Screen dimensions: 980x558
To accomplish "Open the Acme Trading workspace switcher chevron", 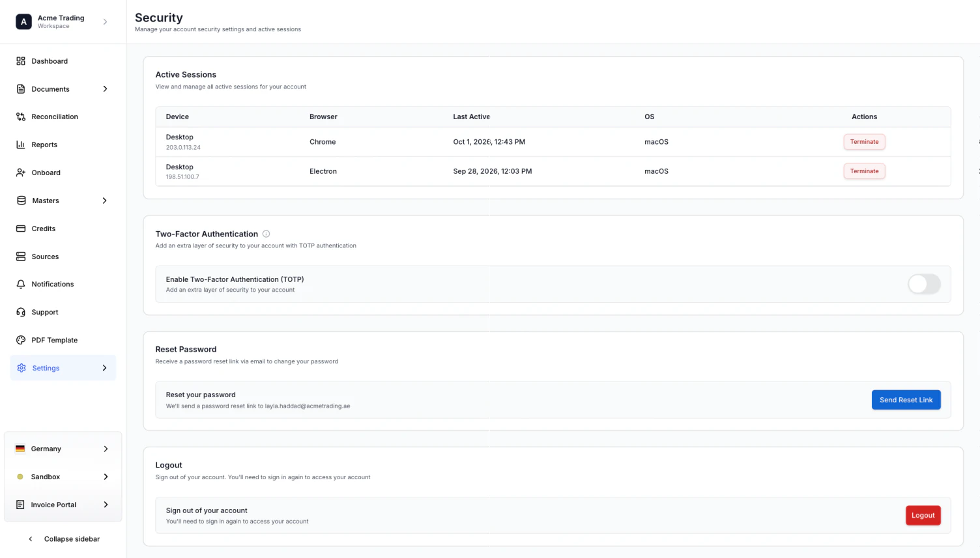I will [105, 21].
